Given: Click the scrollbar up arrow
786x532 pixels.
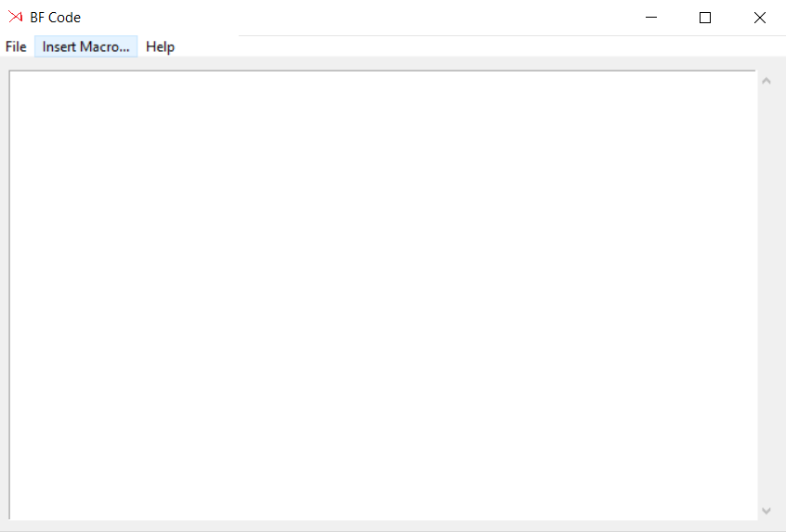Looking at the screenshot, I should [x=766, y=81].
